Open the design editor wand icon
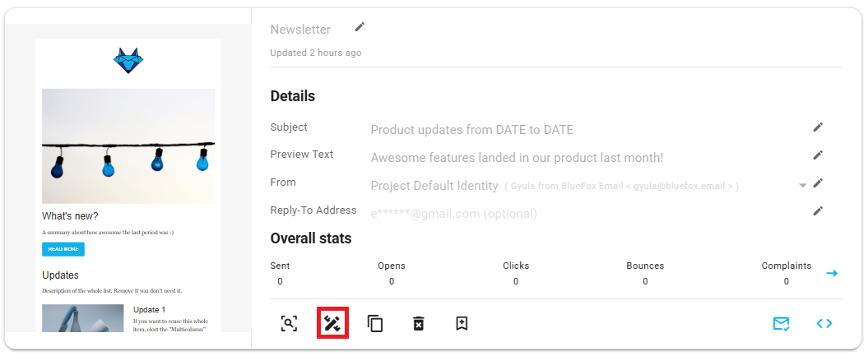868x356 pixels. coord(332,323)
